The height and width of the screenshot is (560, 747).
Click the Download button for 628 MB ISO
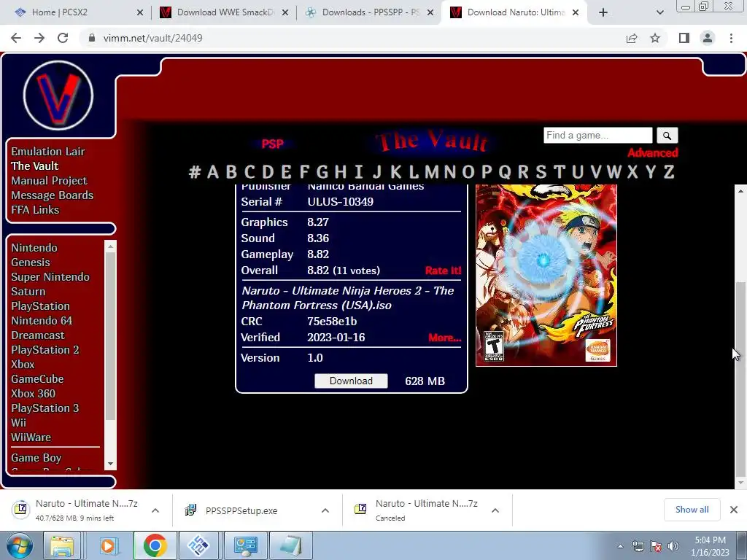[351, 381]
